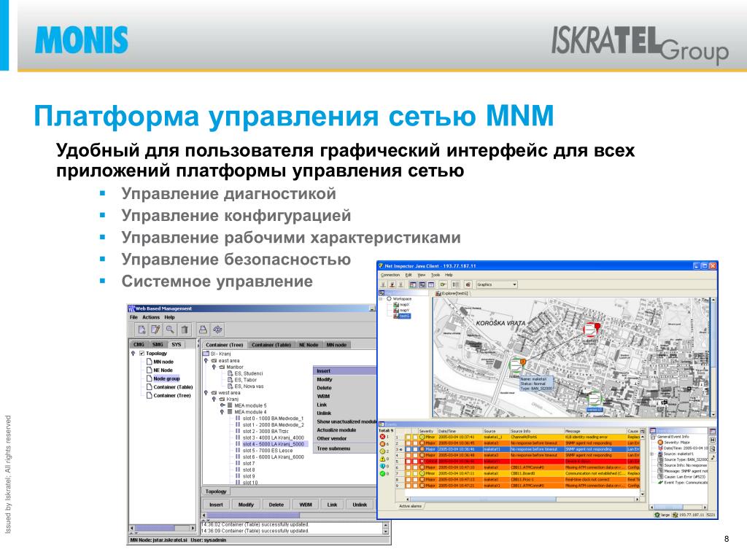The image size is (747, 560).
Task: Collapse the east area tree node
Action: pos(206,360)
